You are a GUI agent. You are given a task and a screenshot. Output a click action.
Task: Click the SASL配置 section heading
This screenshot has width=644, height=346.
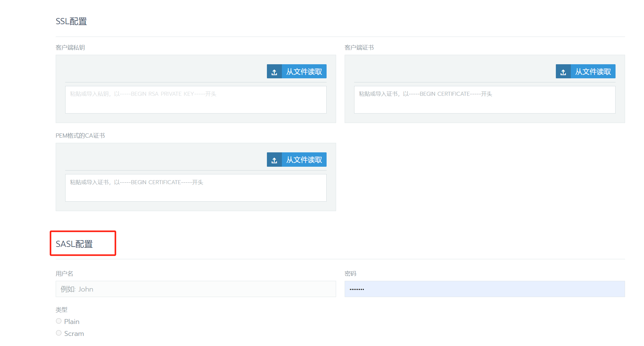click(x=74, y=244)
